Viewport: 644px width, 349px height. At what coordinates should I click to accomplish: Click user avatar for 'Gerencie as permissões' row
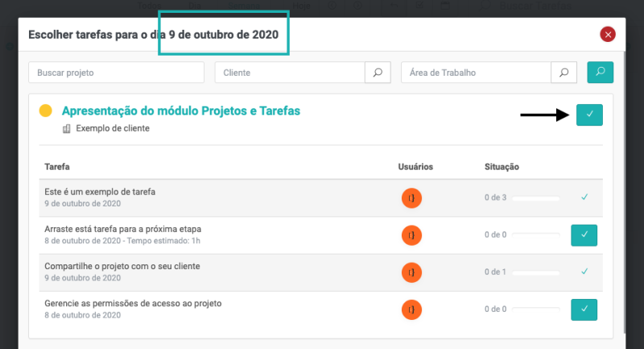coord(412,309)
